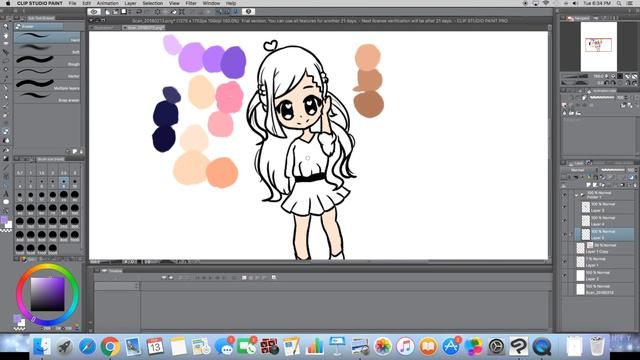Select the Eyedropper tool
Screen dimensions: 640x360
(x=6, y=78)
